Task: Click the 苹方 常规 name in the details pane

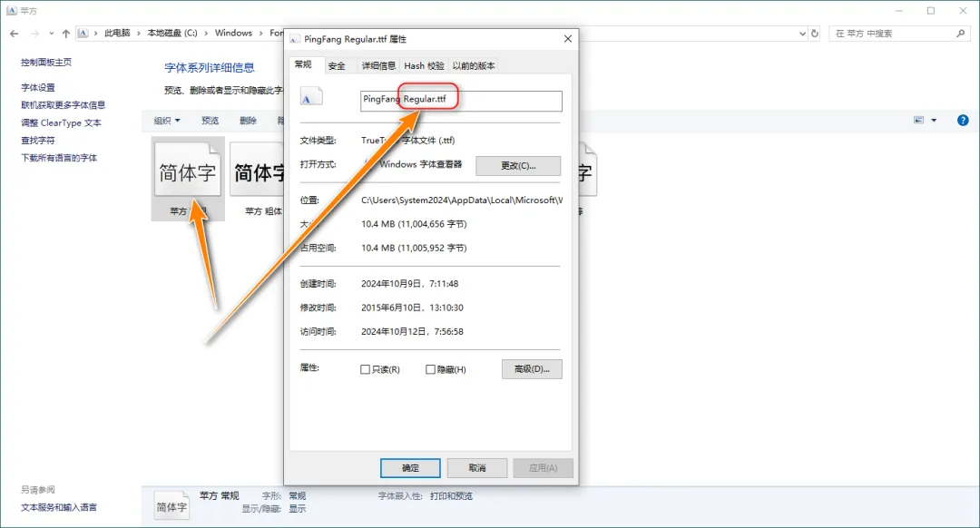Action: coord(220,495)
